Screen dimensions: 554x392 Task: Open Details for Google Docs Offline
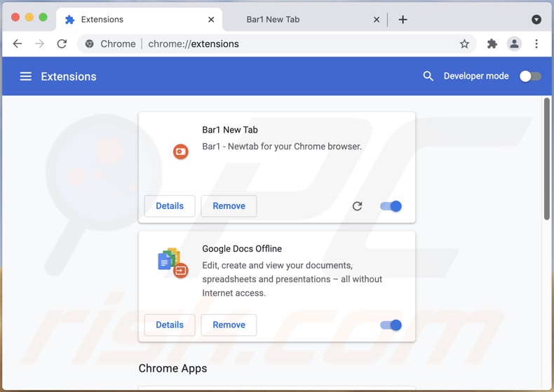[170, 325]
